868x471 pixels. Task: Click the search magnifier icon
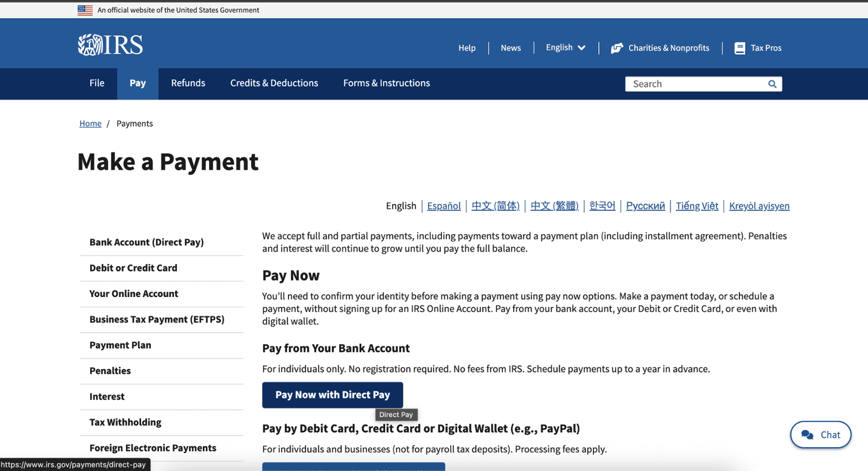click(773, 84)
